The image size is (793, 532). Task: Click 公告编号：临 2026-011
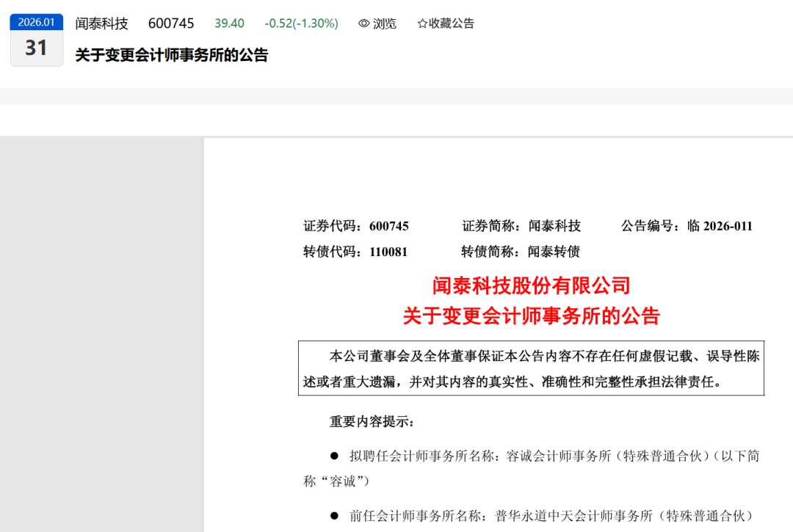click(687, 226)
